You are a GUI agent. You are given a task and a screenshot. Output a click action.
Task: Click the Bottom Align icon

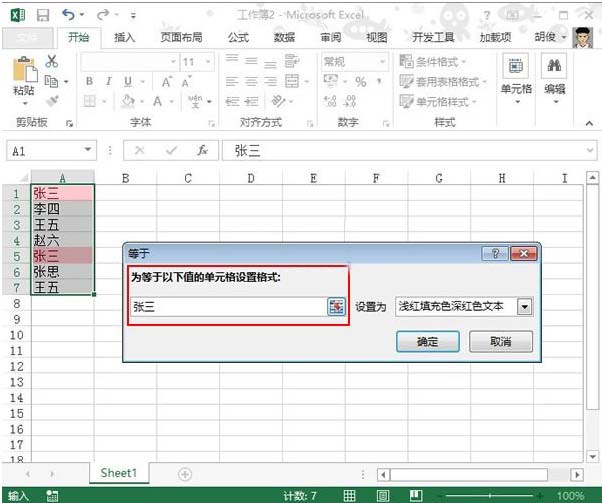coord(270,64)
